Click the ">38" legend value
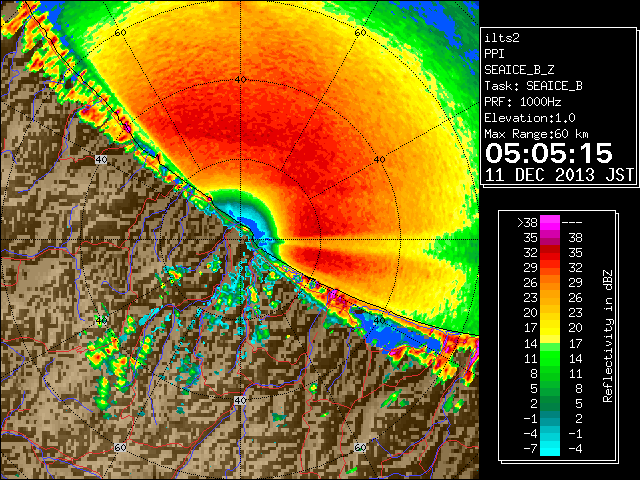 527,223
